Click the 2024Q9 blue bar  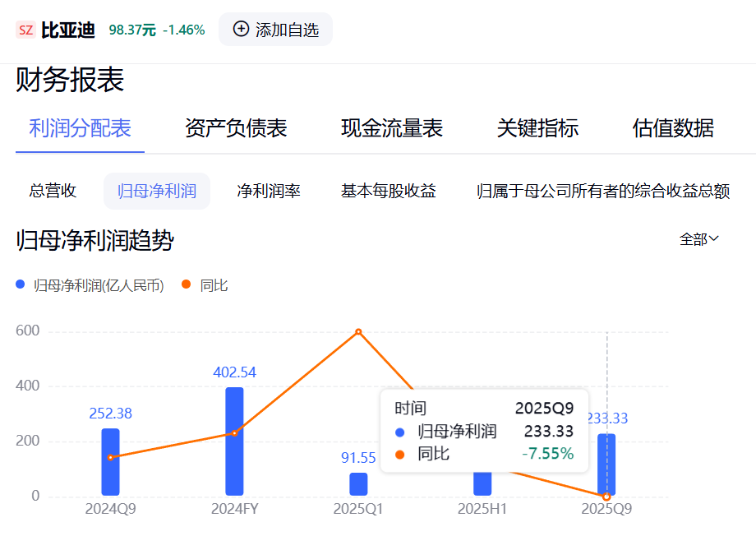pos(110,462)
